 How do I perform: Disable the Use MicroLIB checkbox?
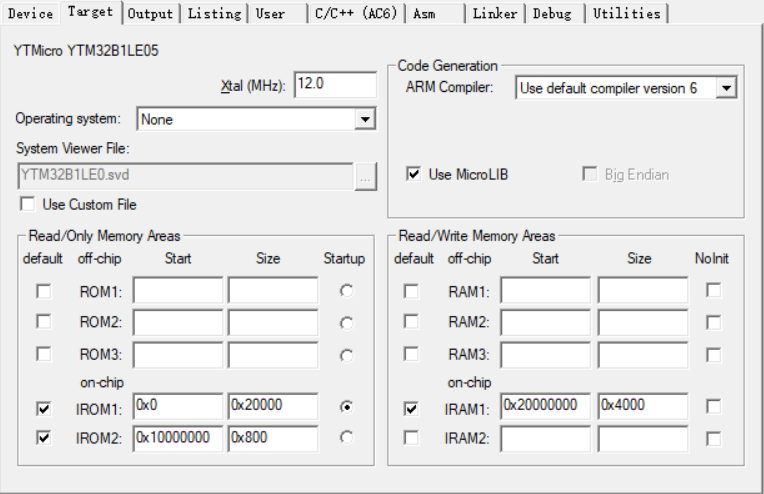pyautogui.click(x=413, y=174)
